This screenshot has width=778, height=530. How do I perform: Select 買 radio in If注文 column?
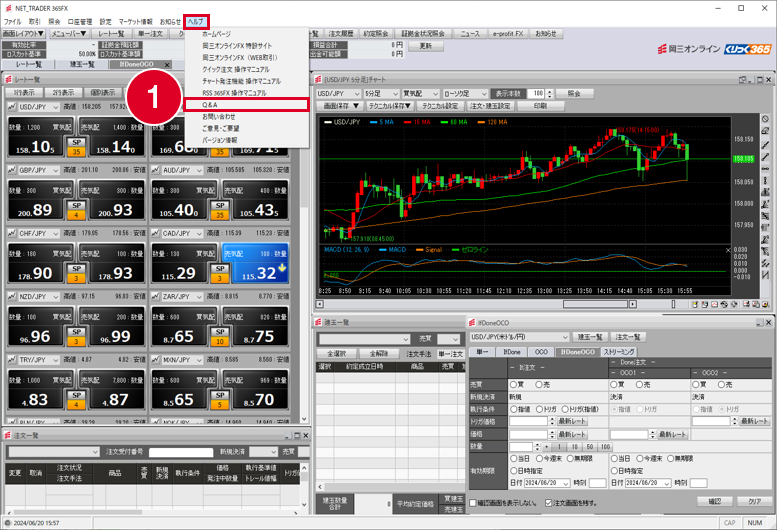tap(514, 385)
